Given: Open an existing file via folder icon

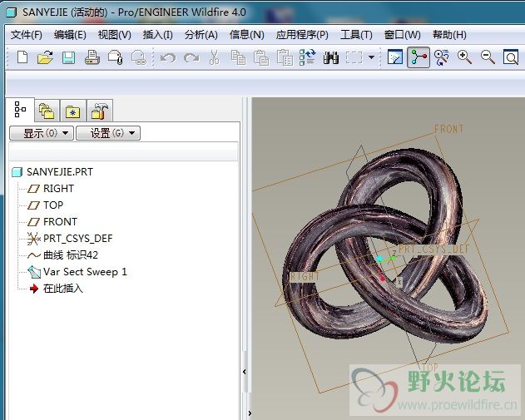Looking at the screenshot, I should pos(45,57).
